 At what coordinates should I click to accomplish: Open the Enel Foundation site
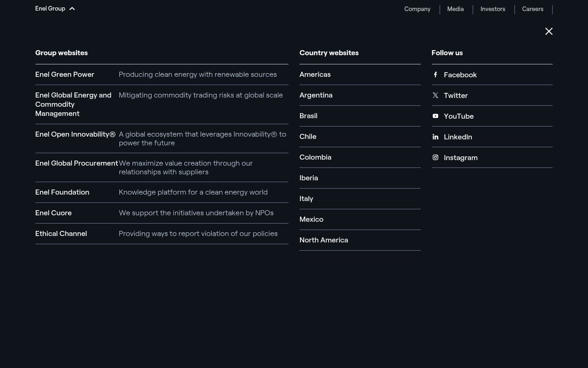point(62,192)
